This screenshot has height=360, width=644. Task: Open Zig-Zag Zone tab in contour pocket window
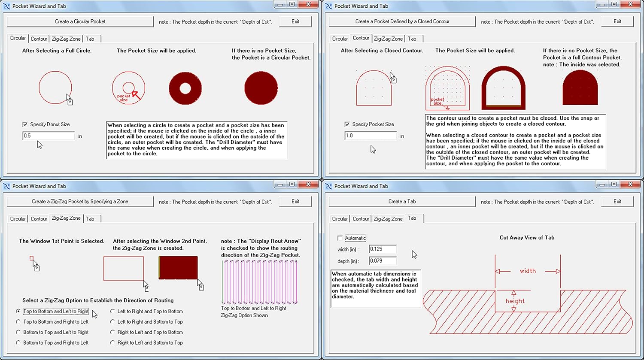tap(388, 39)
